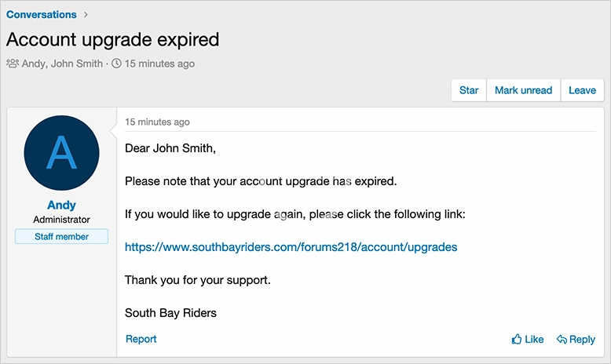Screen dimensions: 611x364
Task: Click the participants group icon
Action: tap(13, 64)
